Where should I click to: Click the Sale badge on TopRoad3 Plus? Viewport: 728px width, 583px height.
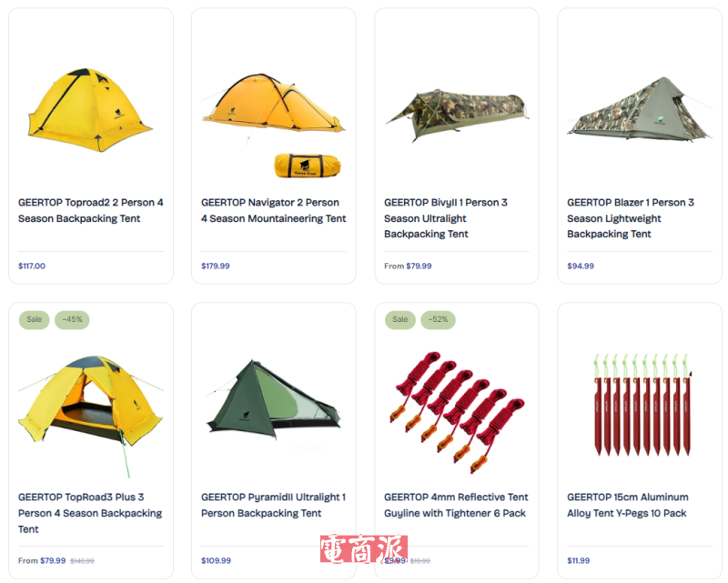[35, 320]
